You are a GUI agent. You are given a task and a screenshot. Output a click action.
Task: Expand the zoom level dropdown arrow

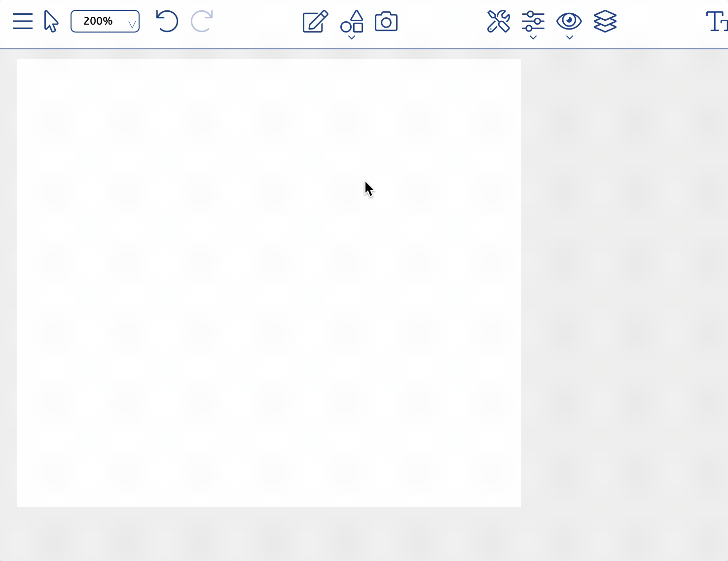[132, 24]
